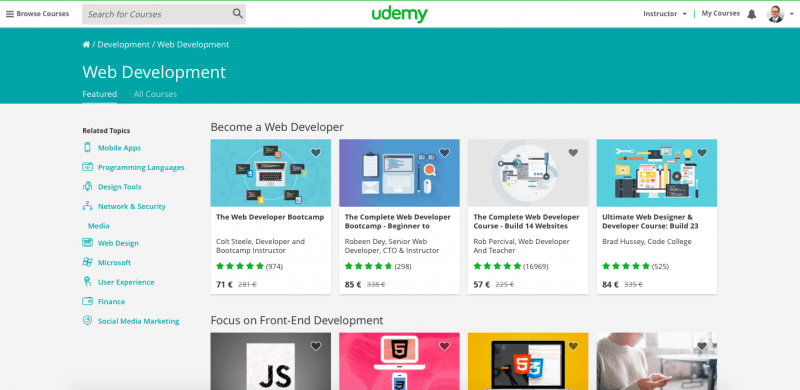The width and height of the screenshot is (800, 390).
Task: Open the Programming Languages topic link
Action: click(x=141, y=167)
